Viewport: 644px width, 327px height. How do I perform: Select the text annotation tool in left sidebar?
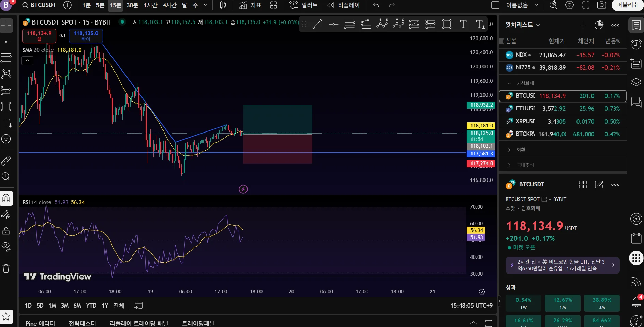point(6,123)
